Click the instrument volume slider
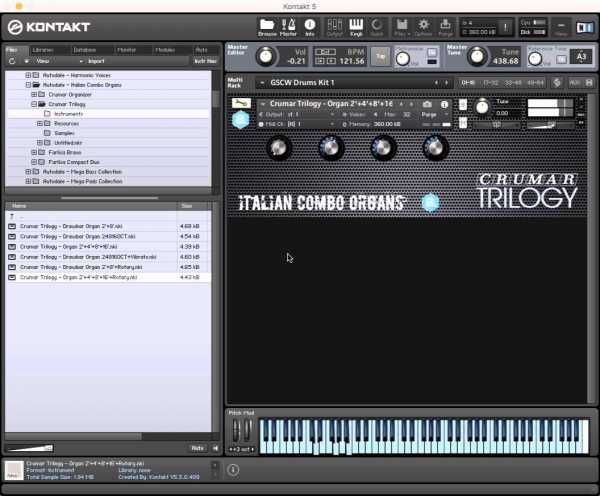 [x=550, y=124]
